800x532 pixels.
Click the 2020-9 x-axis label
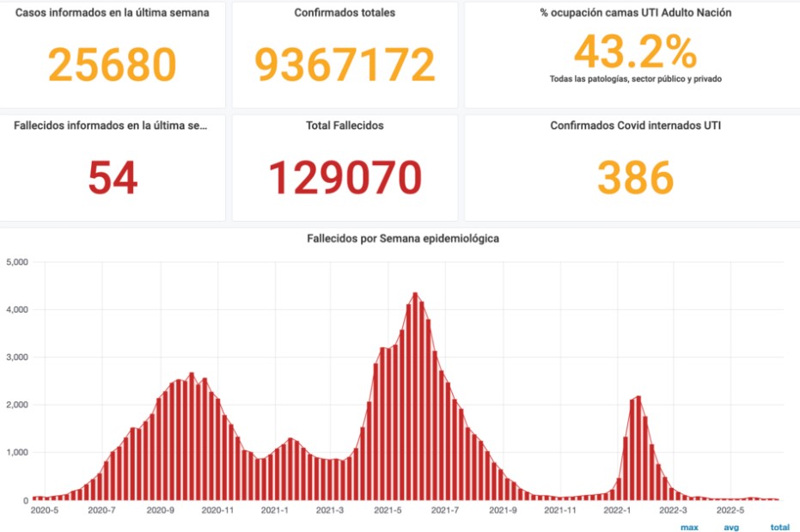tap(160, 510)
